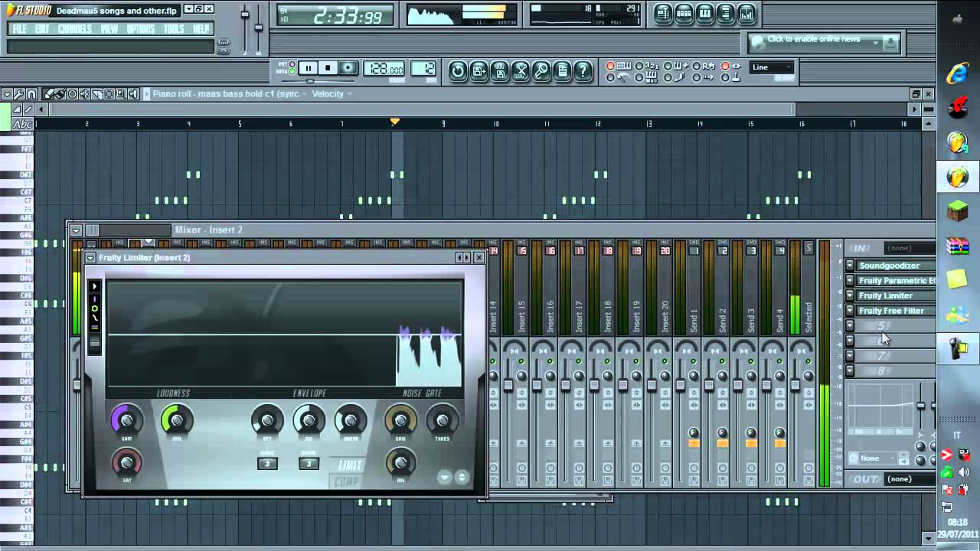Click the Fruity Limiter previous/next preset arrows

point(463,257)
